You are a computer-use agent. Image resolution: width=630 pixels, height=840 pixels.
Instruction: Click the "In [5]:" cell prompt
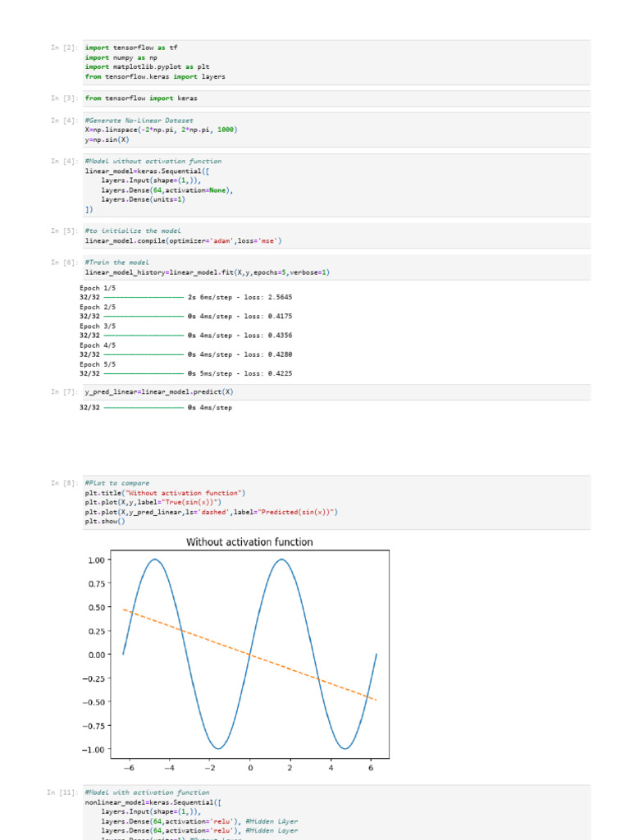tap(64, 231)
